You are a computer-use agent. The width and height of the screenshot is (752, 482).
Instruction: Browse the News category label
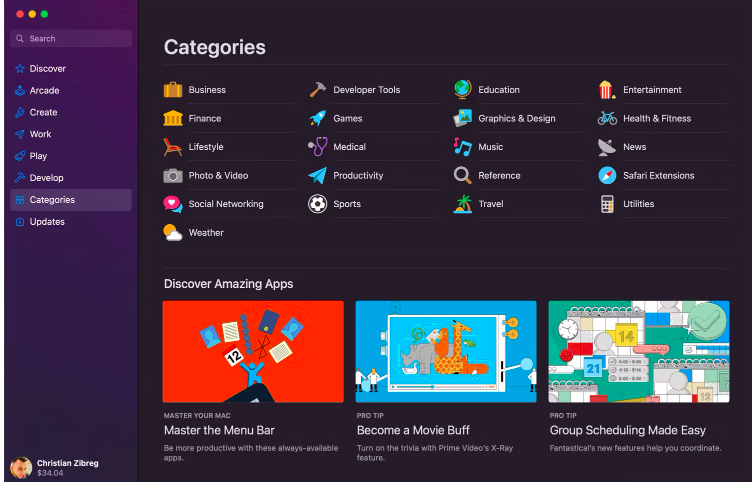click(x=634, y=147)
